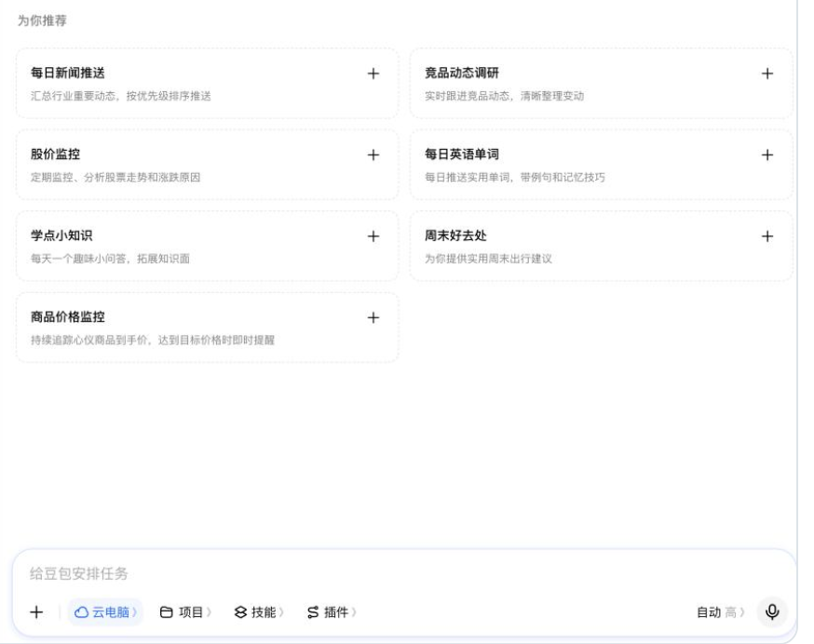
Task: Toggle the 云电脑 cloud computer option
Action: click(106, 612)
